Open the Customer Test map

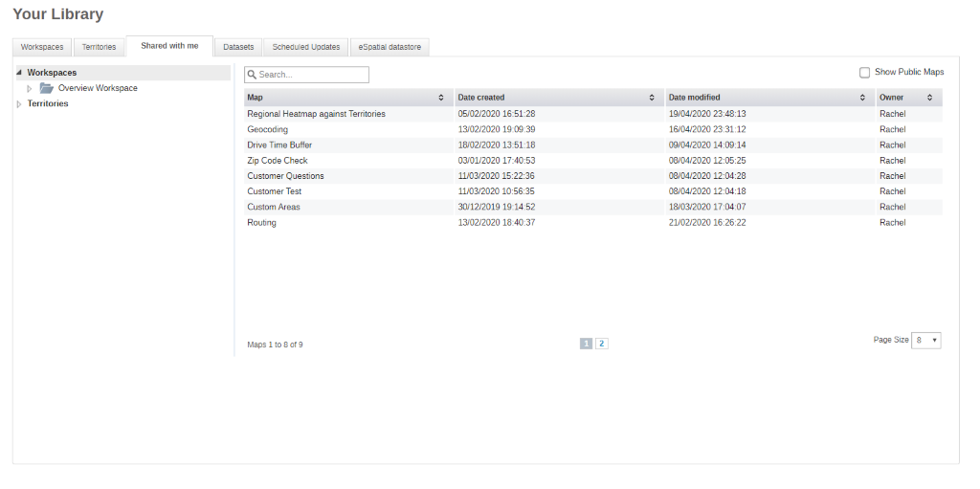pyautogui.click(x=275, y=191)
